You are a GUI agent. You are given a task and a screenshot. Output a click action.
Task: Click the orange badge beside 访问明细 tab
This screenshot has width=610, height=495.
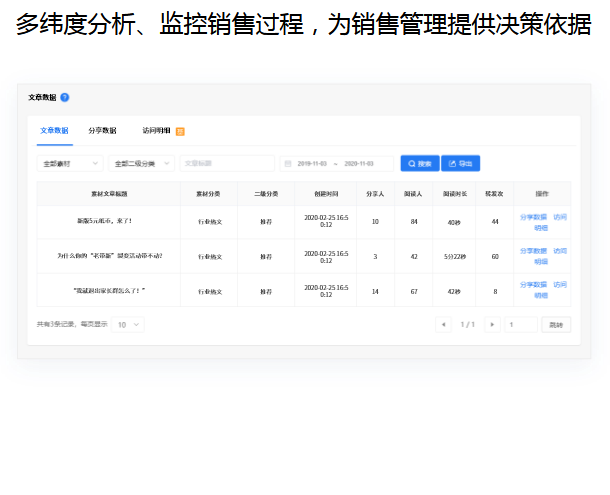pyautogui.click(x=180, y=132)
